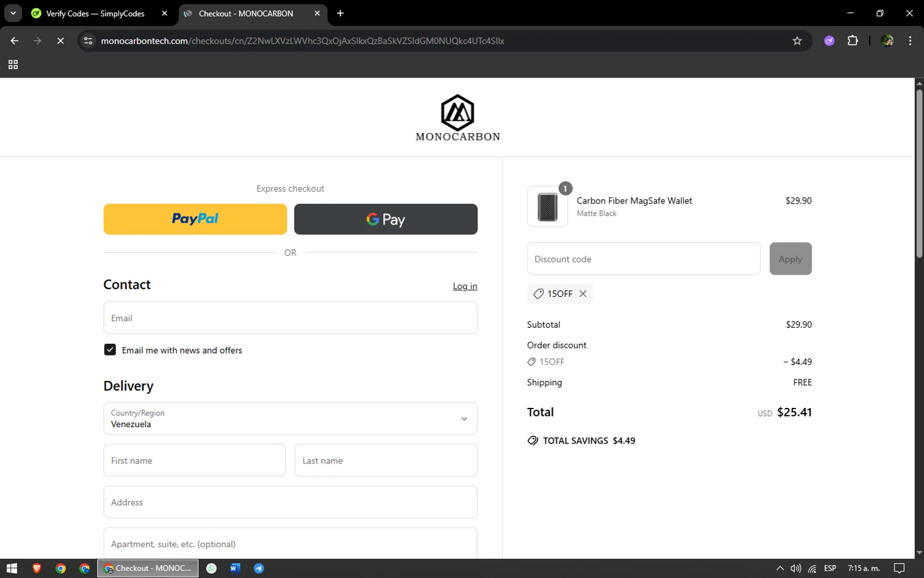Open Brave browser from taskbar

point(36,568)
